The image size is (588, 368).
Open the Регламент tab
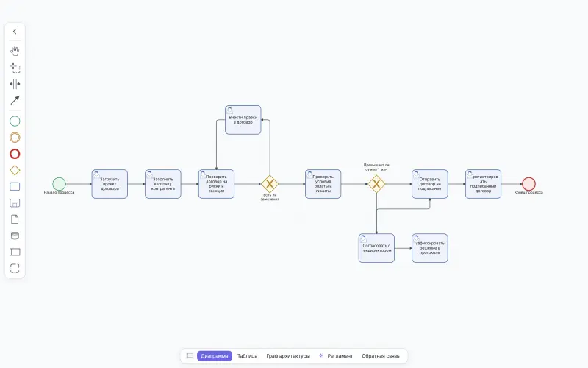point(340,356)
